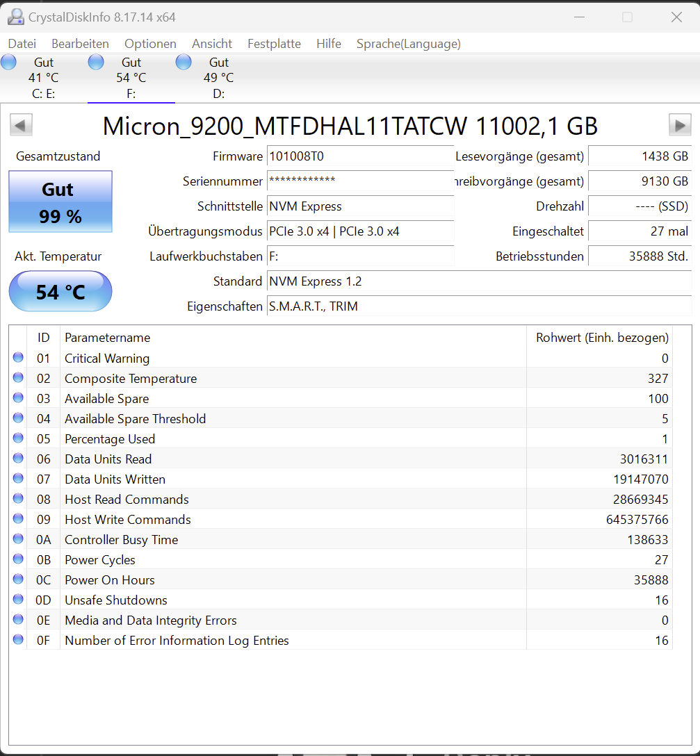Click status orb of Available Spare Threshold row
The height and width of the screenshot is (756, 700).
tap(18, 418)
